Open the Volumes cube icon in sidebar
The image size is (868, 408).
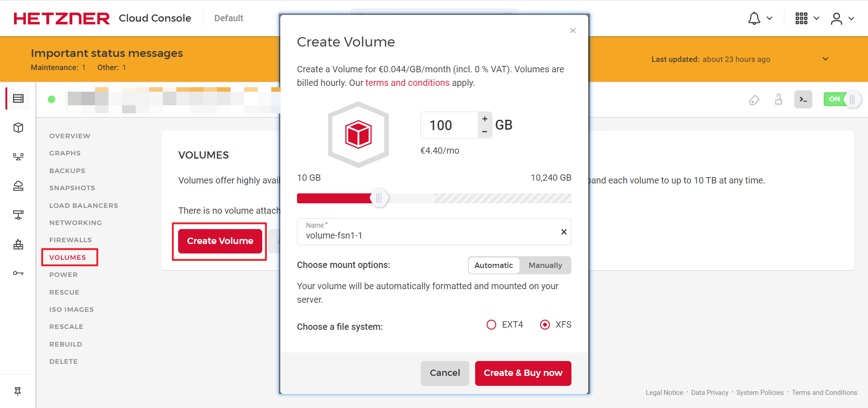click(18, 128)
